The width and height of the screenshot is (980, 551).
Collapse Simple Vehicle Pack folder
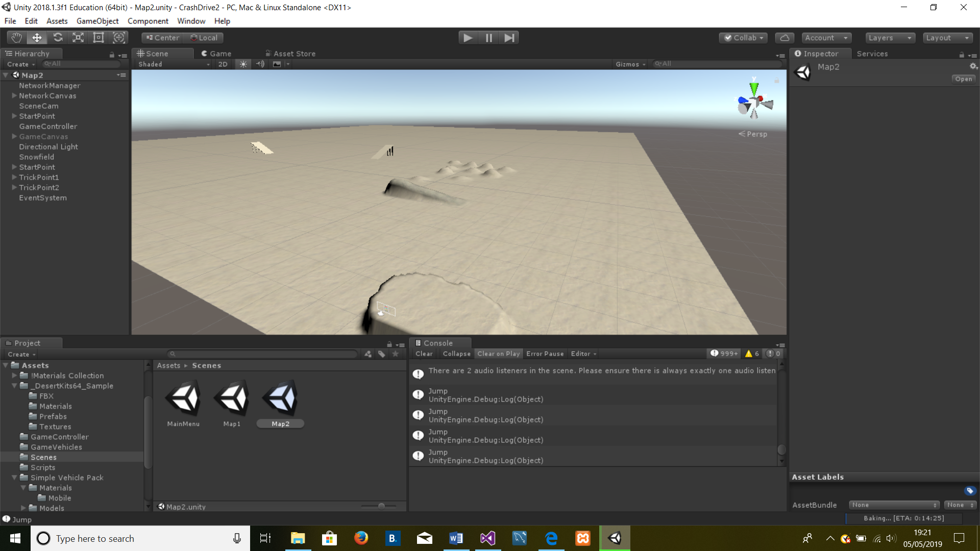(14, 478)
